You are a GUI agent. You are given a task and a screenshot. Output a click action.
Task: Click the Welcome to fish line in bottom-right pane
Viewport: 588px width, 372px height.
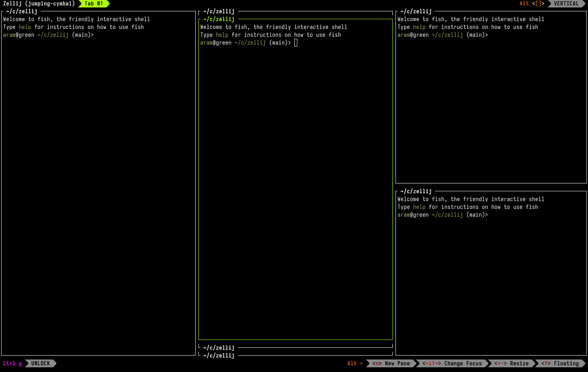point(471,199)
